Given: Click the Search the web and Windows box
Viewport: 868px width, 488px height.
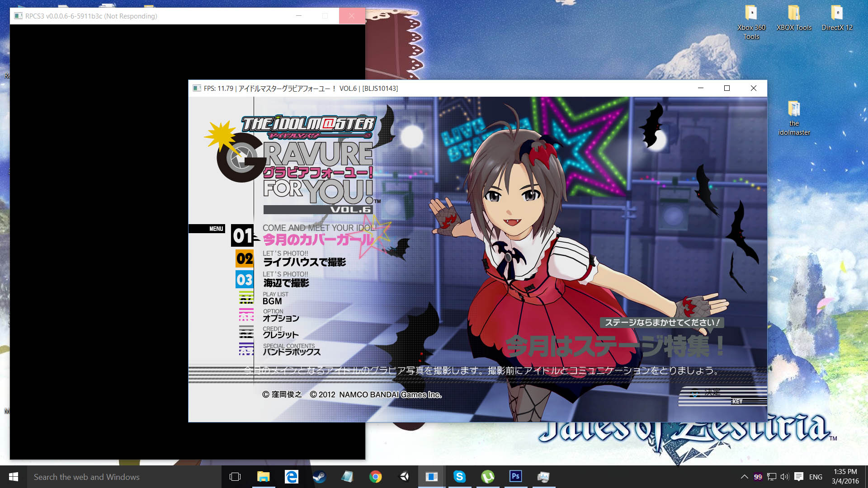Looking at the screenshot, I should click(x=124, y=477).
